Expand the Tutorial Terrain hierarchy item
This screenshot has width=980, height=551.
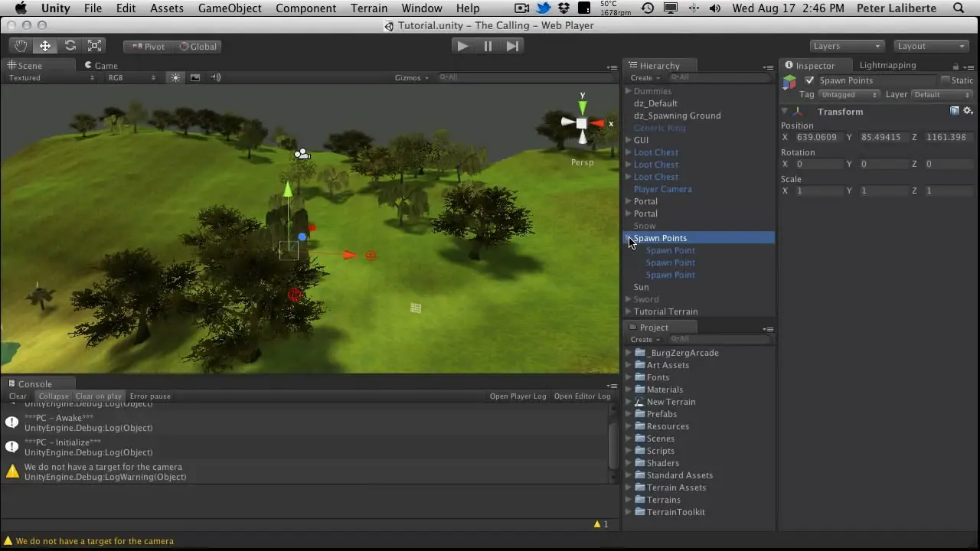(x=629, y=311)
